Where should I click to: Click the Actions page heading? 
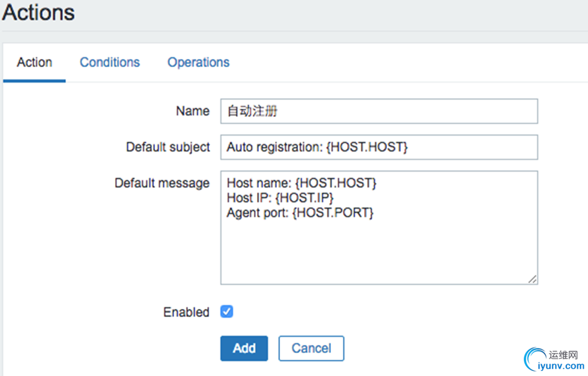pos(39,12)
